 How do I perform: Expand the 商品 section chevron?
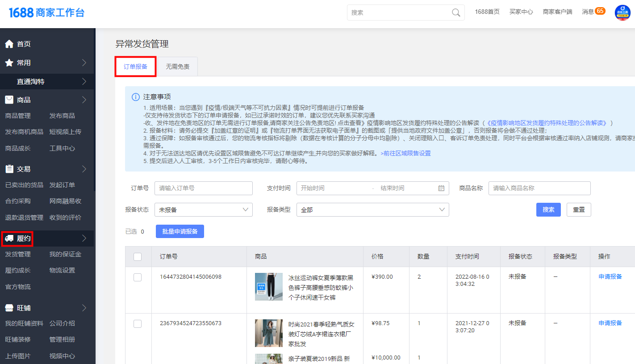point(84,100)
